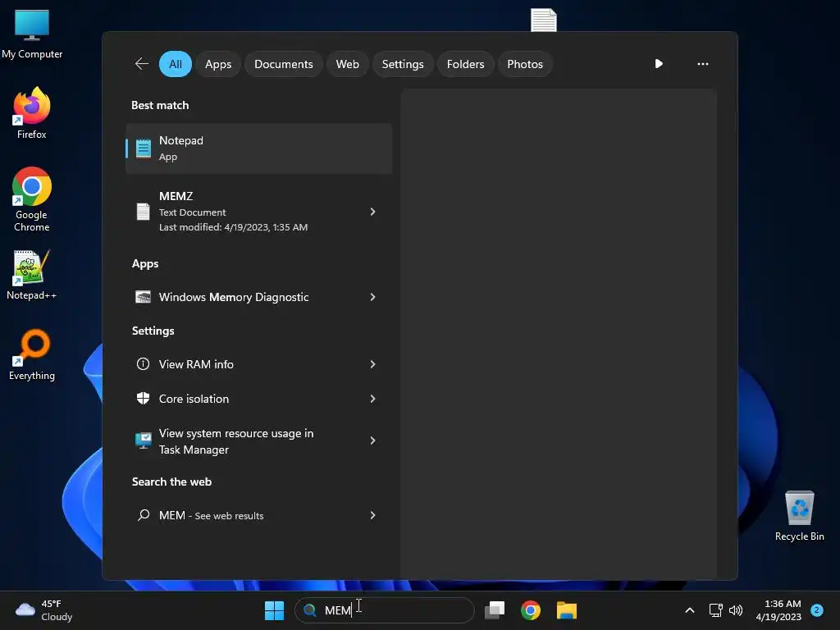Open the Windows Start button

pos(274,610)
